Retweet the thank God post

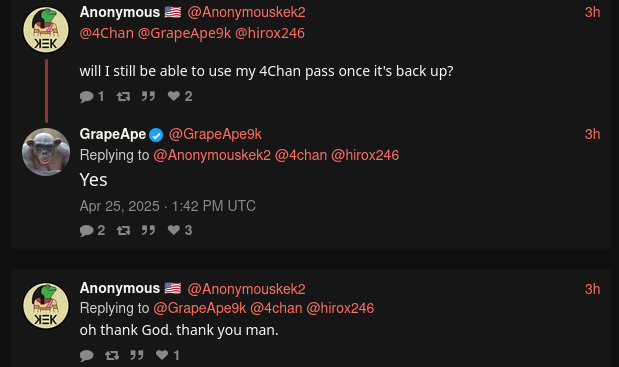coord(112,356)
